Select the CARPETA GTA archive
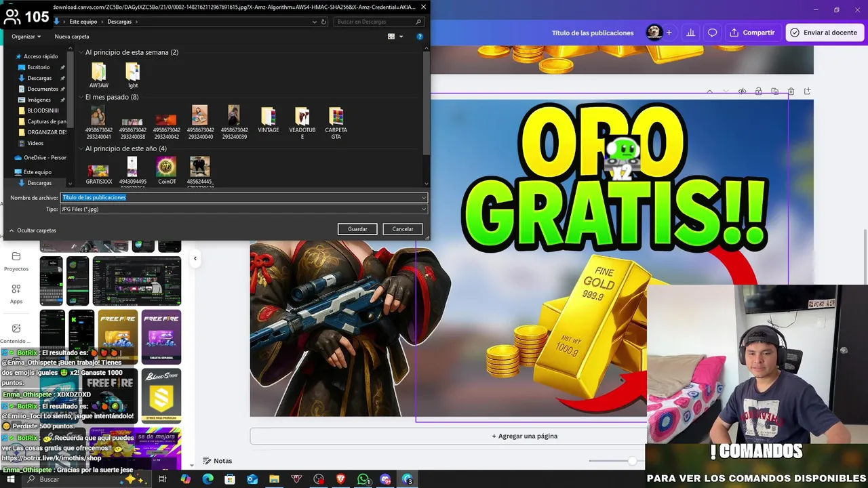This screenshot has width=868, height=488. coord(336,123)
